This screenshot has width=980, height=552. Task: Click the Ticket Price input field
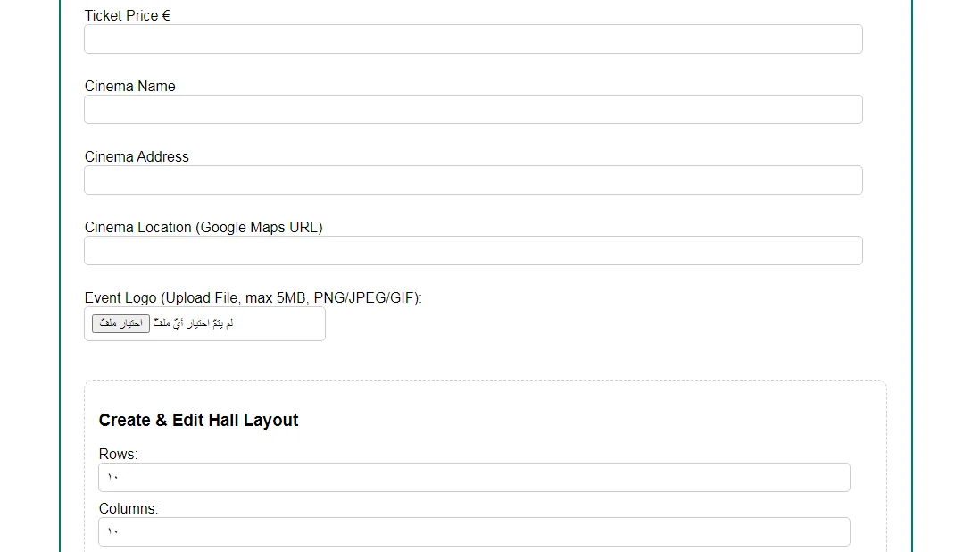(473, 38)
